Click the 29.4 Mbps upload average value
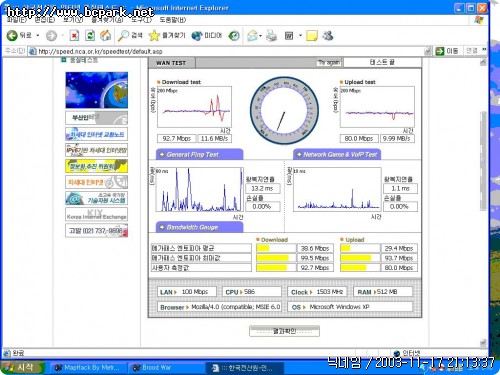 (399, 248)
